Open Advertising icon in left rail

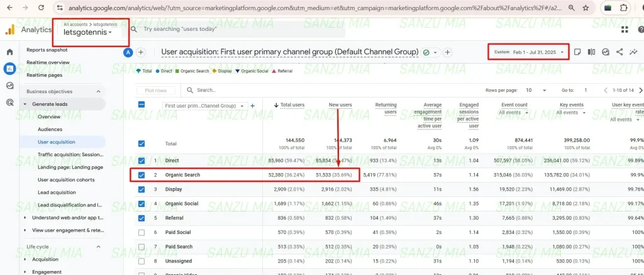point(9,103)
